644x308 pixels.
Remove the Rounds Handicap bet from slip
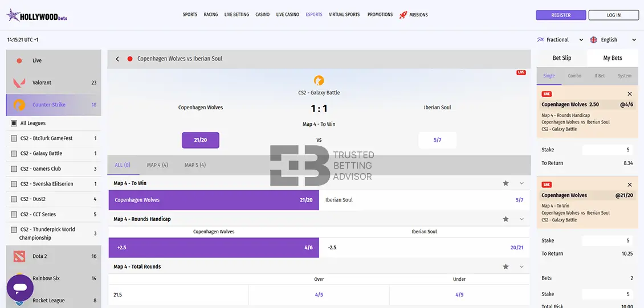(x=630, y=94)
